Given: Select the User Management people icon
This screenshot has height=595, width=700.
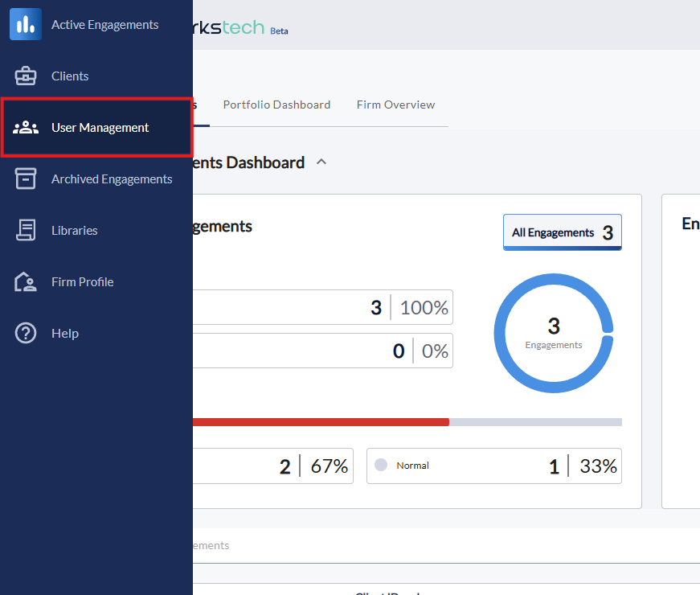Looking at the screenshot, I should 26,128.
